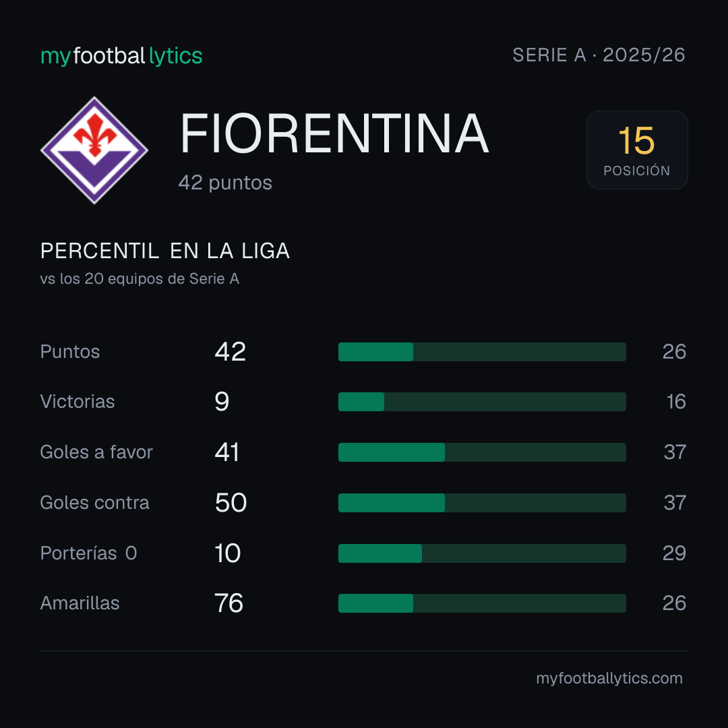Click the Porterías 0 percentile bar
This screenshot has height=728, width=728.
pos(482,553)
